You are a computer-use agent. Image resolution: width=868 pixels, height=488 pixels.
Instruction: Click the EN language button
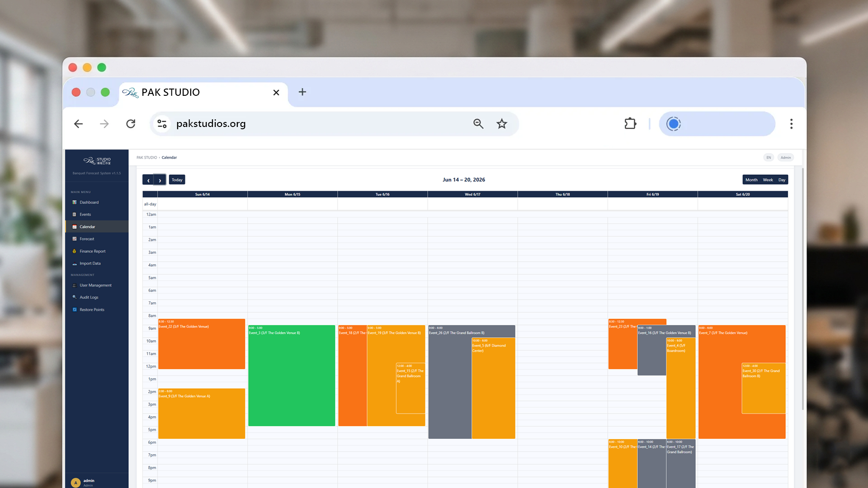click(x=769, y=158)
